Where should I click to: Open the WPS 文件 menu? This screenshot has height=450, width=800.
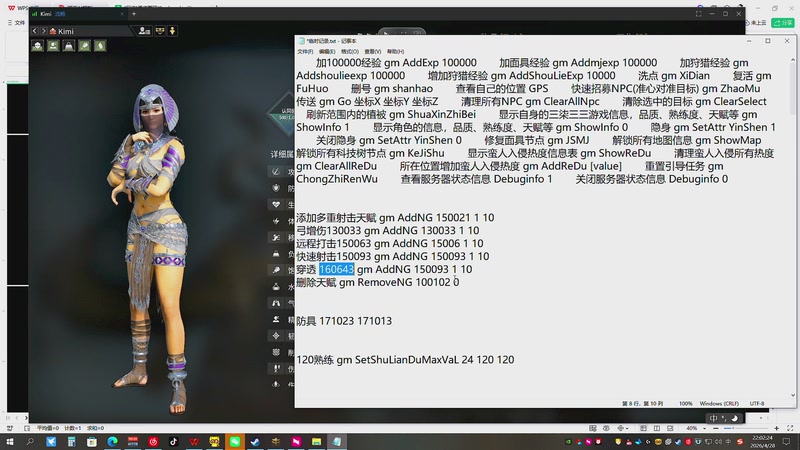tap(17, 22)
